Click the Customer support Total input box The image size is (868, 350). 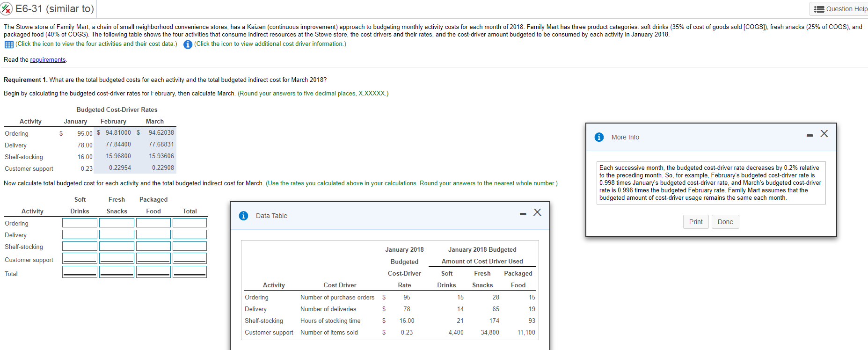click(x=190, y=258)
